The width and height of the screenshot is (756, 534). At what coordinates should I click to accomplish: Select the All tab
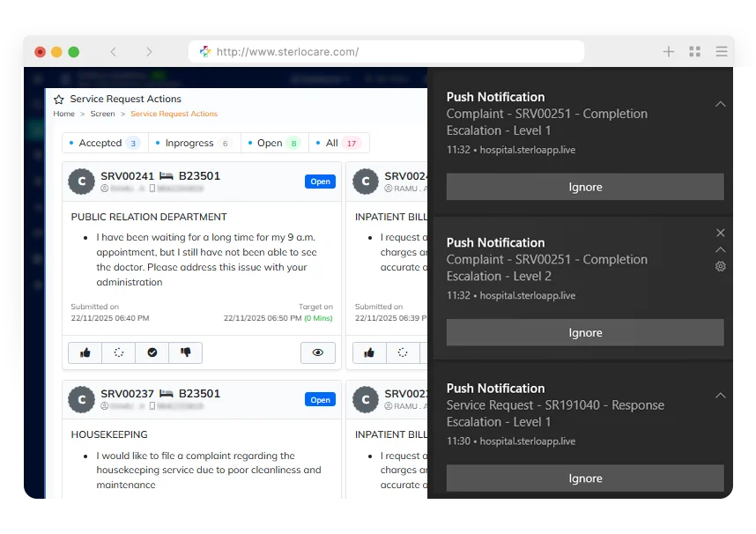coord(339,143)
